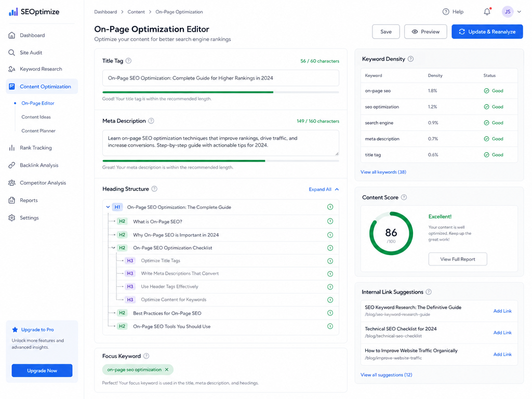Image resolution: width=532 pixels, height=399 pixels.
Task: Add Link for SEO Keyword Research guide
Action: [502, 311]
